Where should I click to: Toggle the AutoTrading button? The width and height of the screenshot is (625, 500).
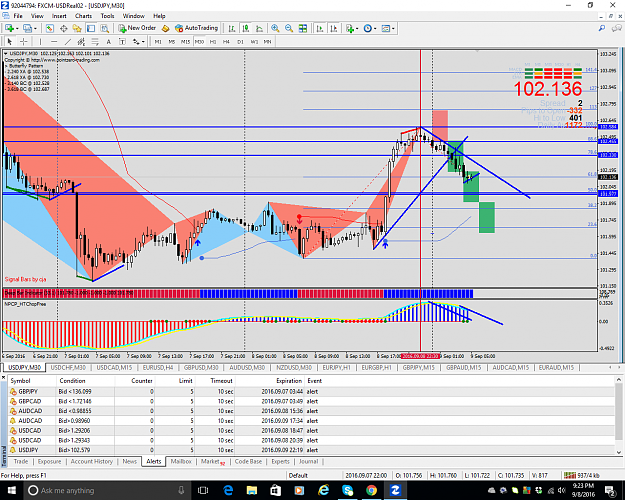[x=197, y=28]
